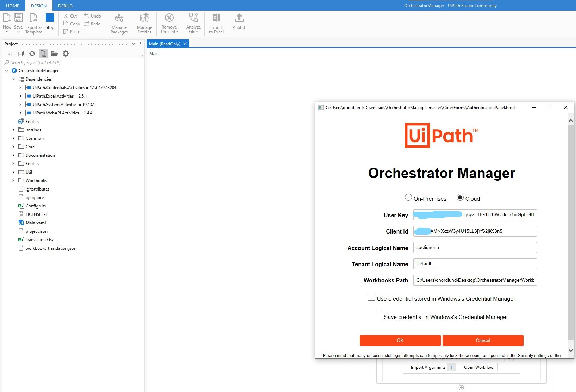
Task: Close the Main (ReadOnly) tab
Action: [185, 44]
